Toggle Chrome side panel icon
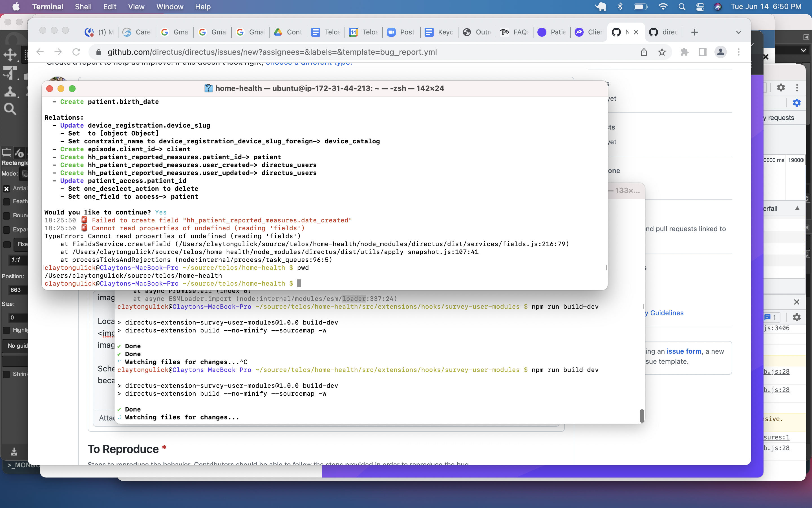 click(702, 52)
